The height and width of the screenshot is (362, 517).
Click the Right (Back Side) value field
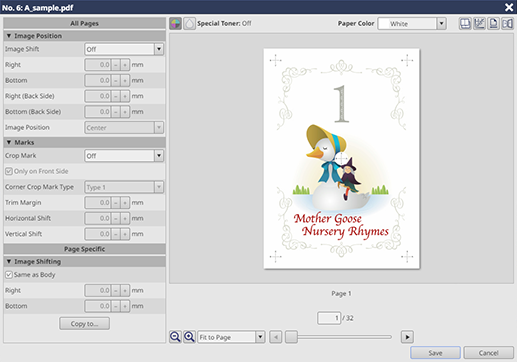click(x=98, y=96)
